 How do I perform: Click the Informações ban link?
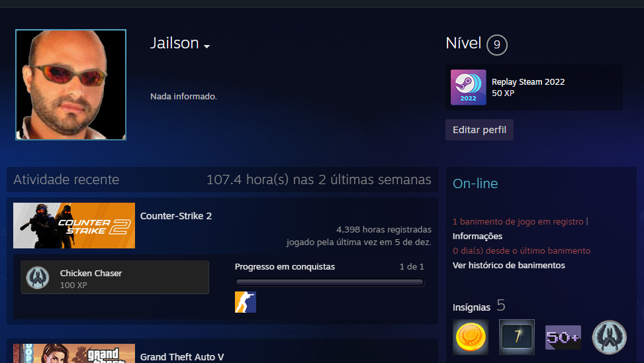pyautogui.click(x=477, y=236)
